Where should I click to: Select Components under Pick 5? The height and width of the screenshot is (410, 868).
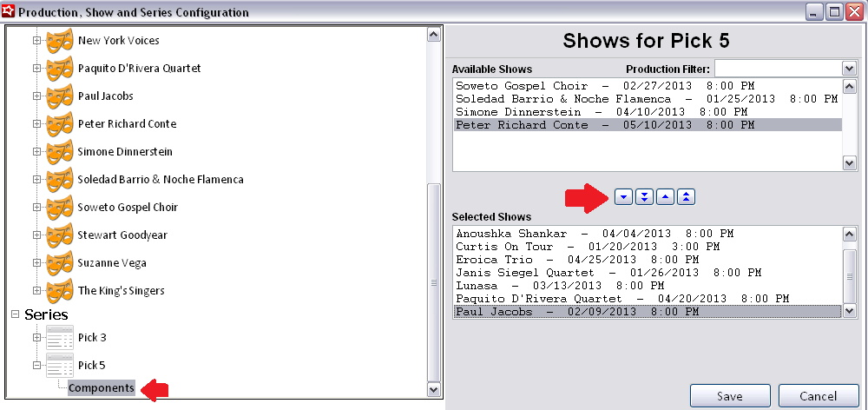click(102, 388)
